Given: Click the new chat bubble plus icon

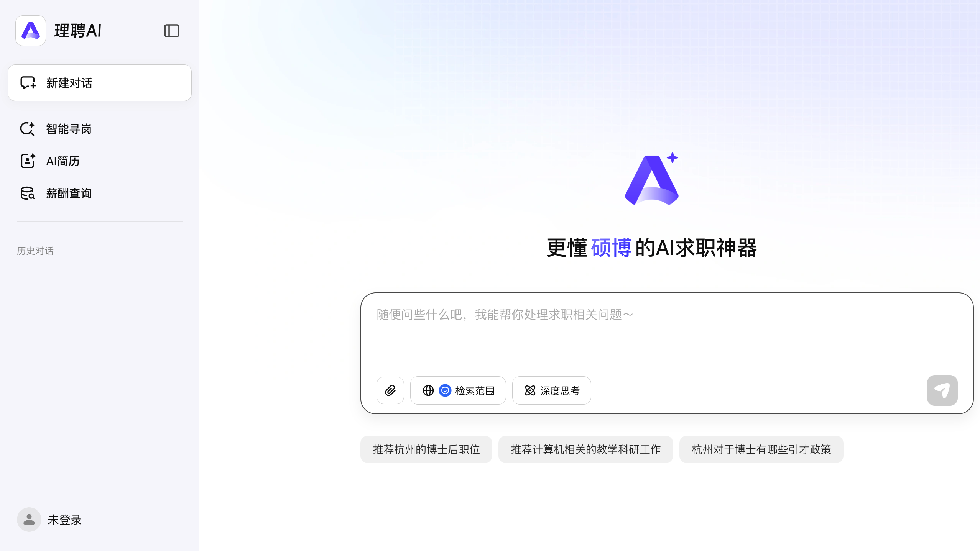Looking at the screenshot, I should [28, 83].
